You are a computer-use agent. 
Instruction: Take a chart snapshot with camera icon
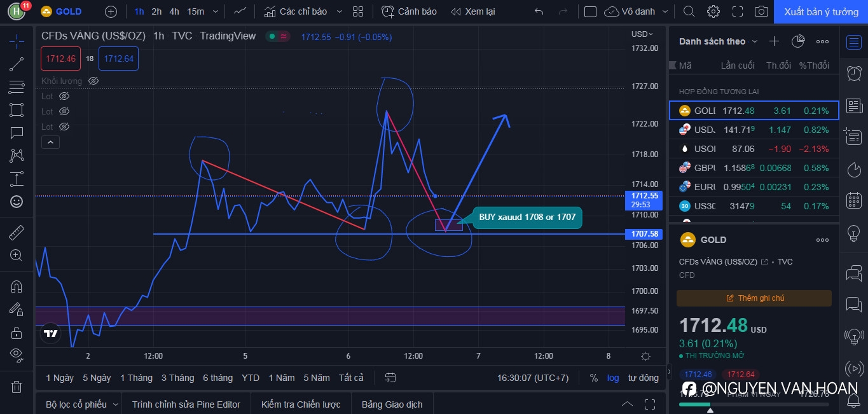click(x=761, y=11)
